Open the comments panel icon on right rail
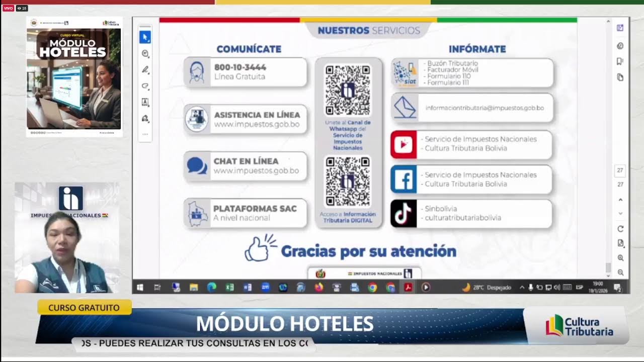This screenshot has height=362, width=644. 620,46
